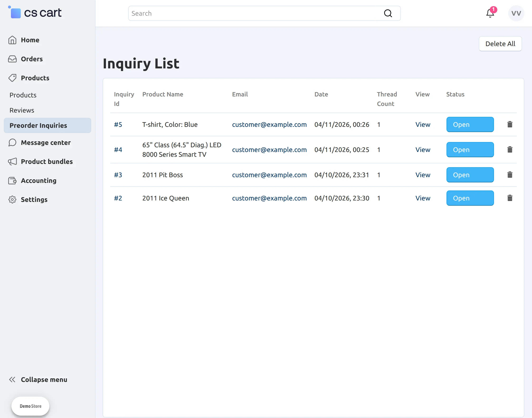532x418 pixels.
Task: Select the Product bundles megaphone icon
Action: coord(12,161)
